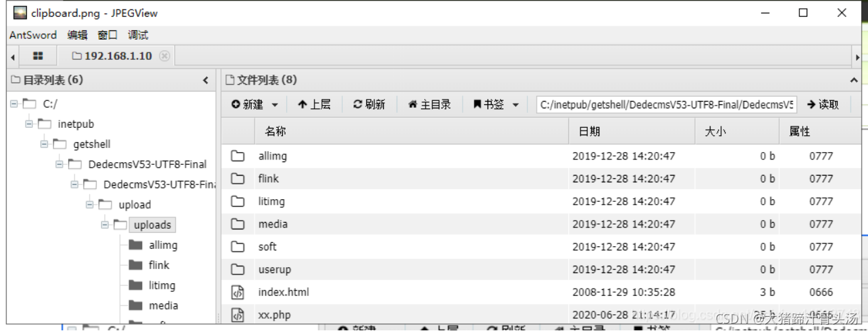The height and width of the screenshot is (331, 868).
Task: Open the AntSword menu
Action: tap(33, 35)
